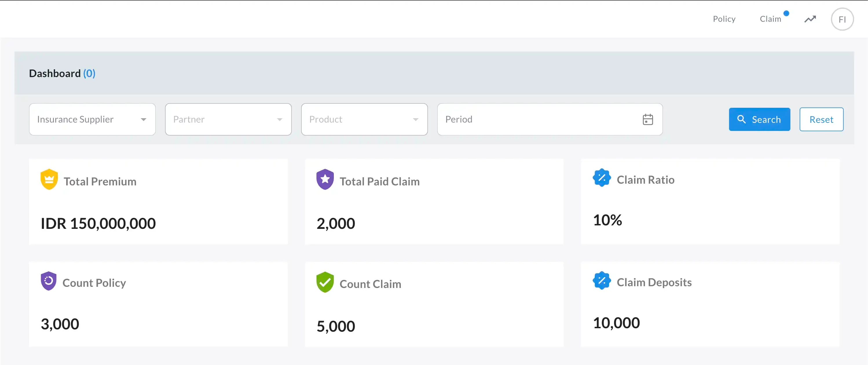Expand the Partner dropdown
This screenshot has width=868, height=365.
click(228, 119)
